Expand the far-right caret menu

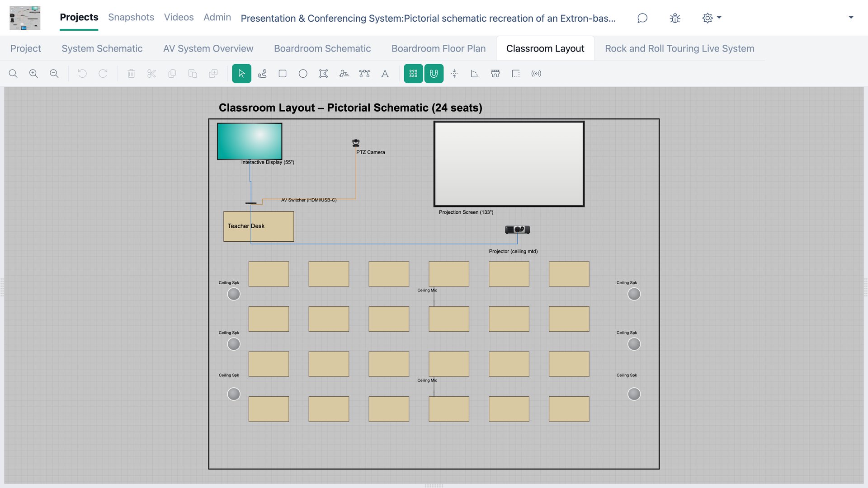851,18
